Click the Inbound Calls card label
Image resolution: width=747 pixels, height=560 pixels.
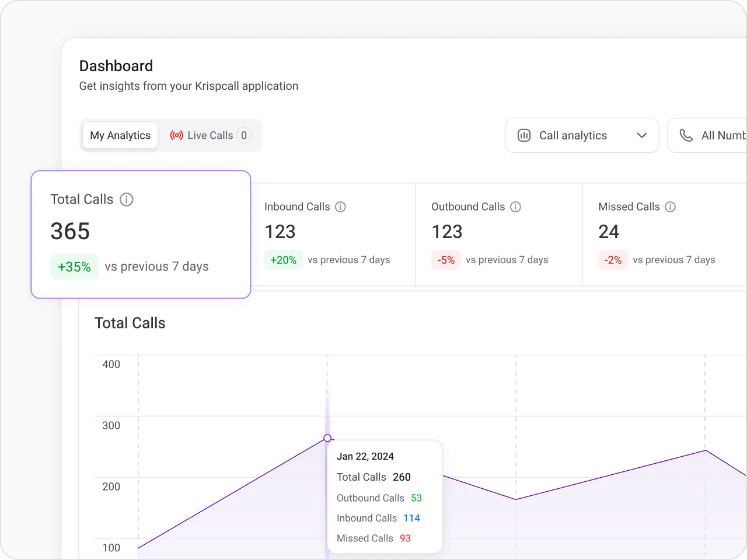(x=297, y=207)
